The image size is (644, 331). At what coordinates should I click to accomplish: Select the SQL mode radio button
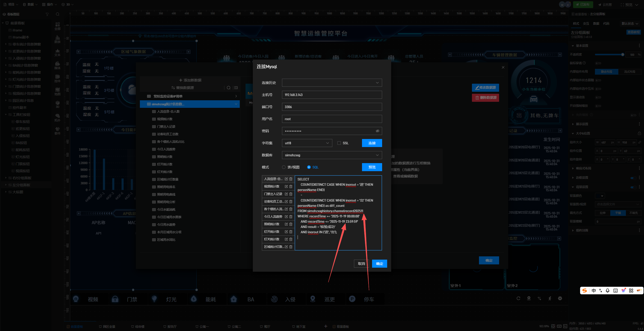pos(309,167)
